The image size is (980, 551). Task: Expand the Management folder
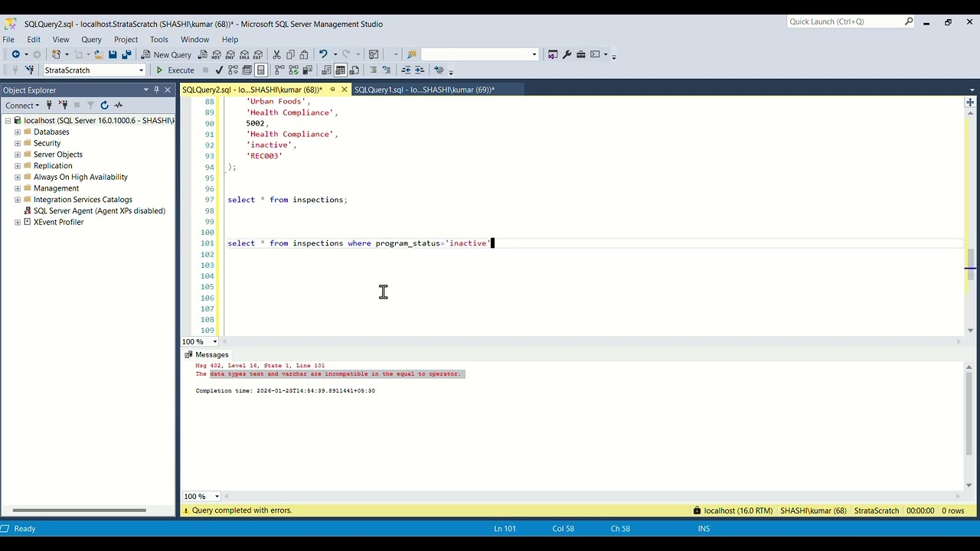click(18, 188)
